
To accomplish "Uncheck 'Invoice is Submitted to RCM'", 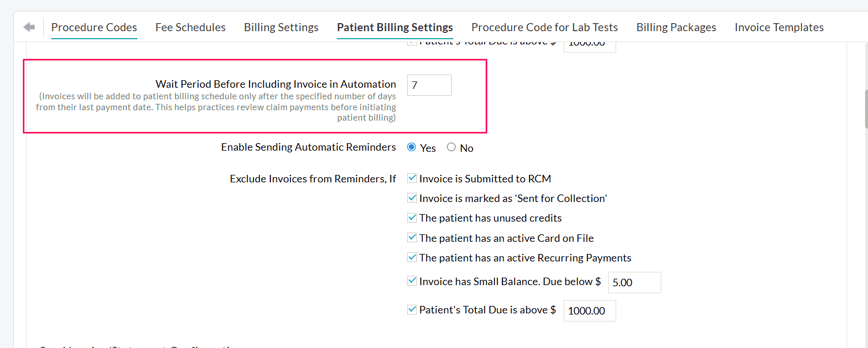I will pos(412,178).
